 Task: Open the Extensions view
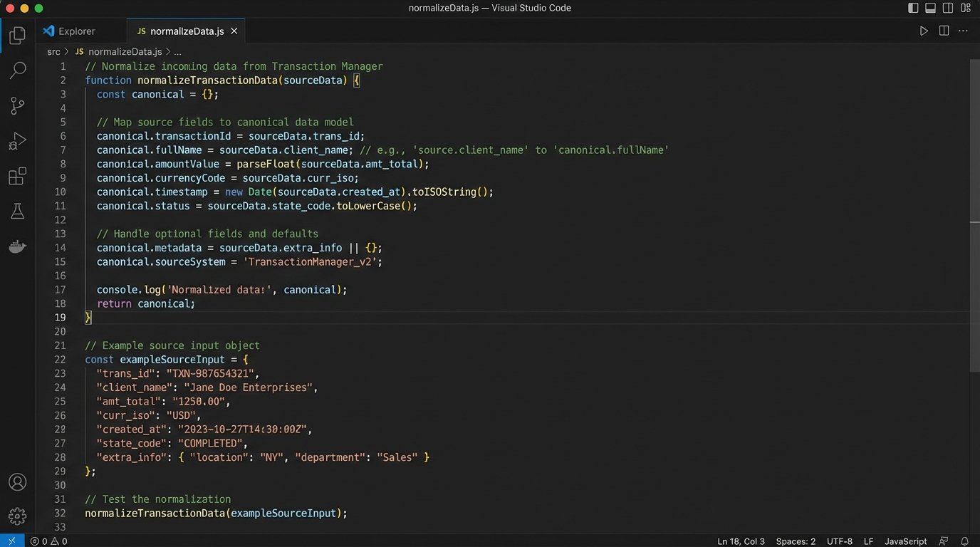click(17, 176)
